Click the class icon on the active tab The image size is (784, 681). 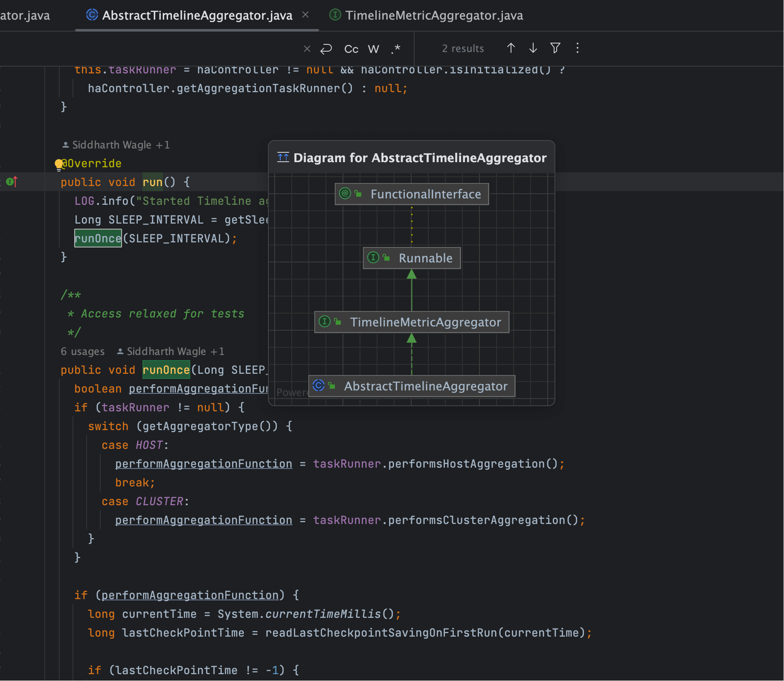pos(92,15)
